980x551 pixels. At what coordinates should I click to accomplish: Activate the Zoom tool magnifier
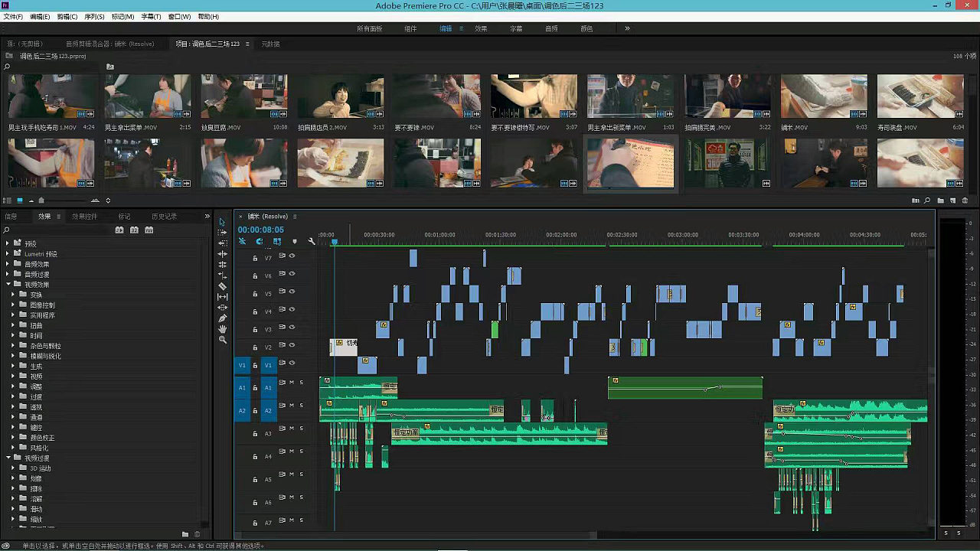pos(223,340)
